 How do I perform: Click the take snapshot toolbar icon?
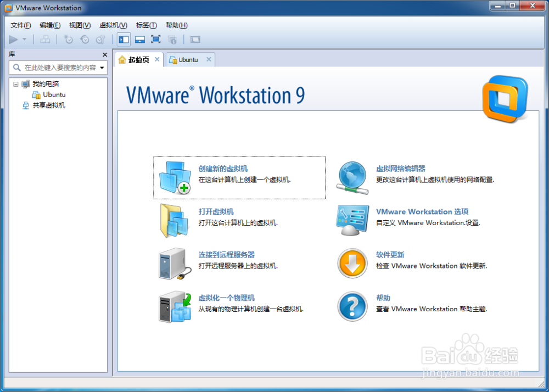pos(68,40)
